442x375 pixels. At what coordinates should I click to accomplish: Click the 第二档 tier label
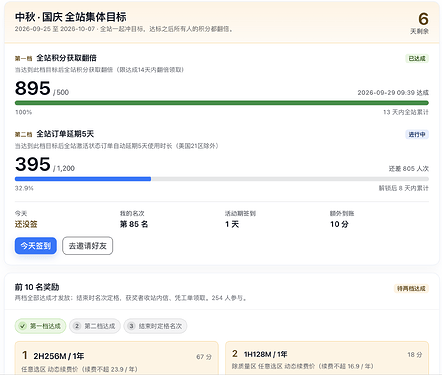coord(24,135)
